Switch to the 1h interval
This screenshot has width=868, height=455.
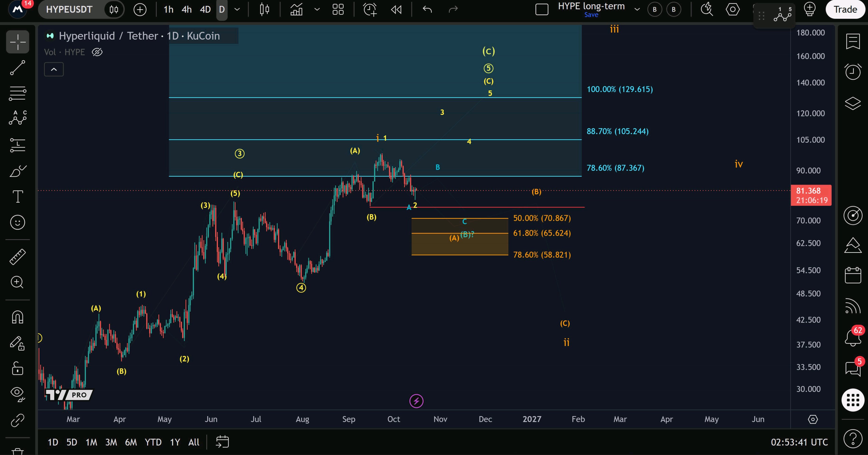point(168,9)
